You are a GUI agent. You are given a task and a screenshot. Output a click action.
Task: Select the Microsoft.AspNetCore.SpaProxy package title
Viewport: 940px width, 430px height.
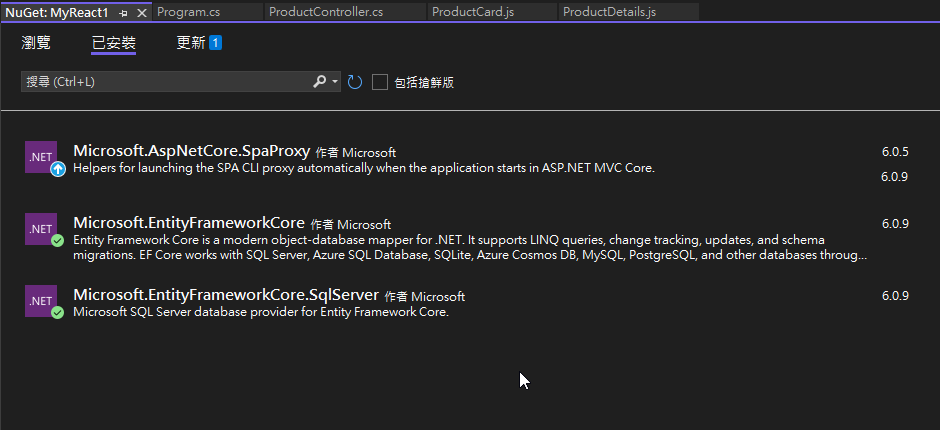(x=191, y=151)
